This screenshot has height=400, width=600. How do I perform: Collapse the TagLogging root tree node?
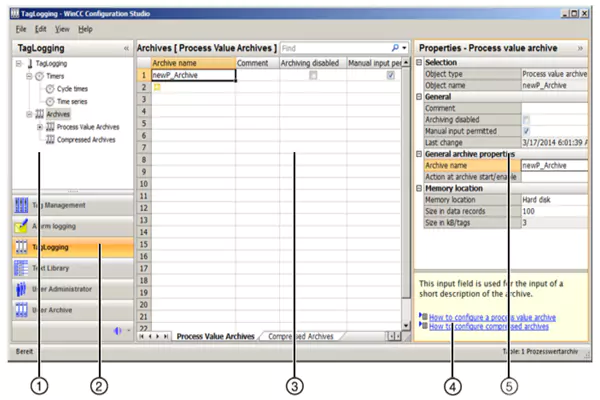click(19, 64)
